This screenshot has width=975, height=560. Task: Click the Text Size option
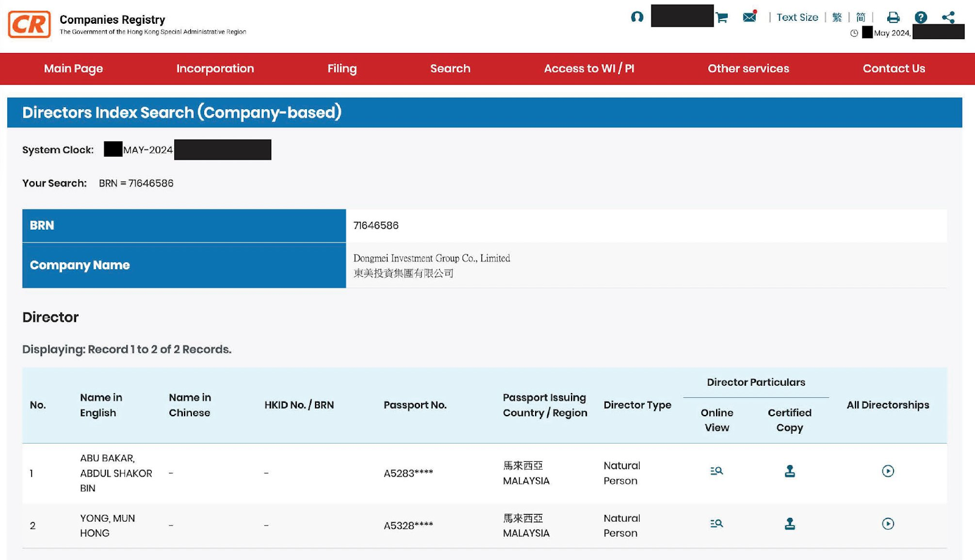coord(797,17)
